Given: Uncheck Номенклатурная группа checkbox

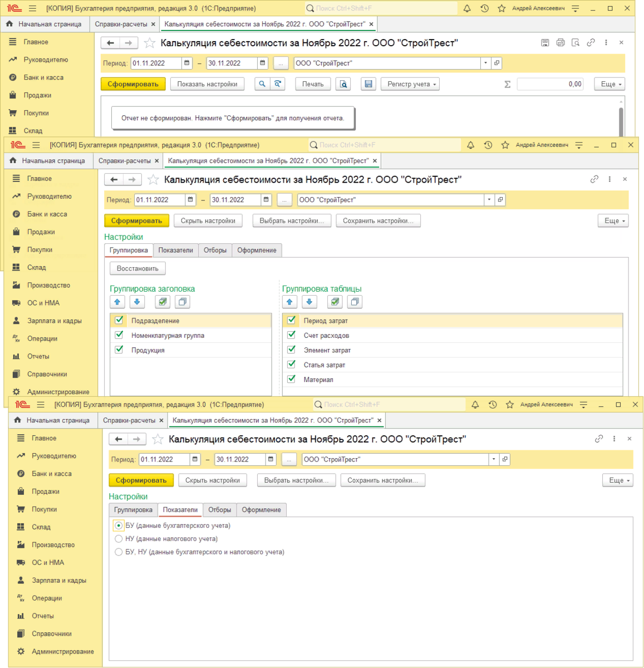Looking at the screenshot, I should coord(119,335).
